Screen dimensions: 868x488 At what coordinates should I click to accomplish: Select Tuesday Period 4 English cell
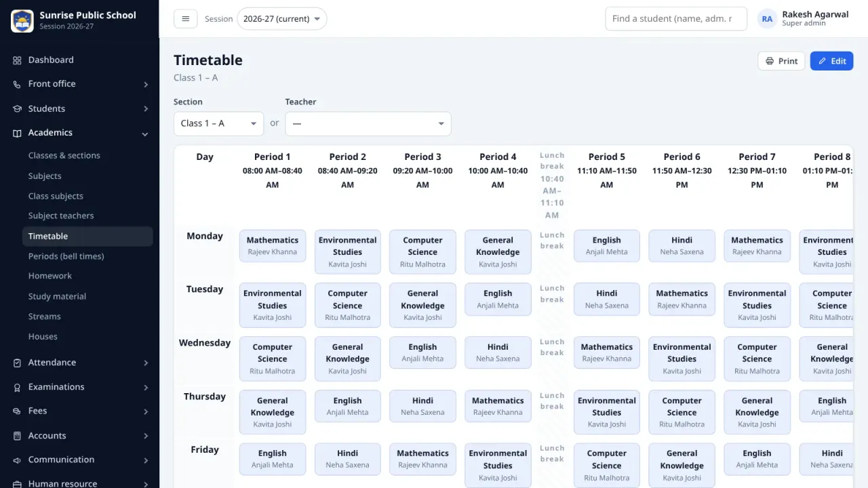pos(498,300)
